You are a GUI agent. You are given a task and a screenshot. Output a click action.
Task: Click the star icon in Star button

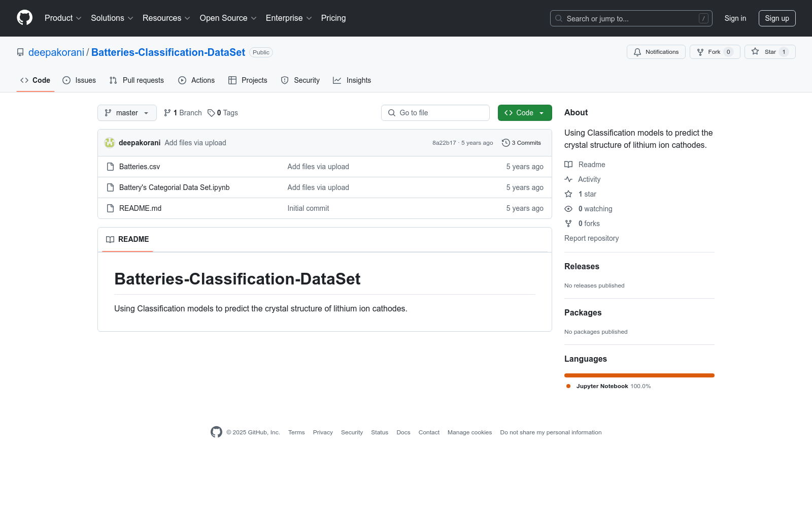point(755,52)
